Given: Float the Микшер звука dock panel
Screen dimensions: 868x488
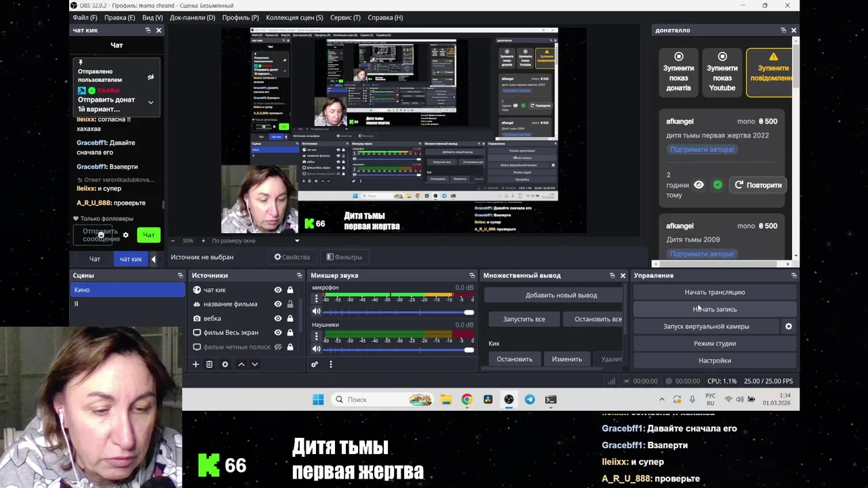Looking at the screenshot, I should (x=472, y=275).
